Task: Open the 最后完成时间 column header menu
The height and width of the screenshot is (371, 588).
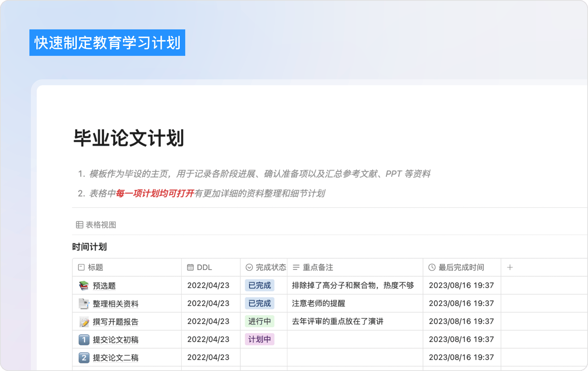Action: 461,267
